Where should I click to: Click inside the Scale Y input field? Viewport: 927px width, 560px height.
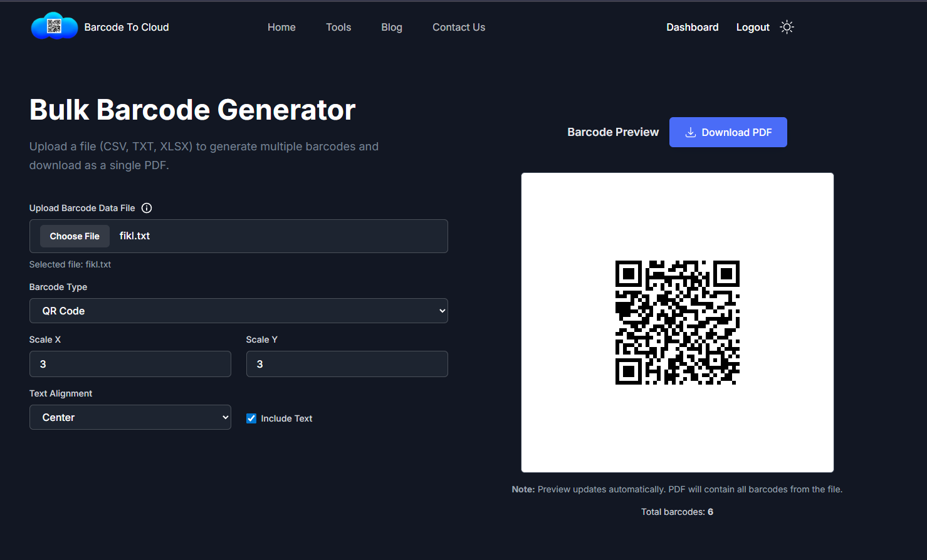347,364
